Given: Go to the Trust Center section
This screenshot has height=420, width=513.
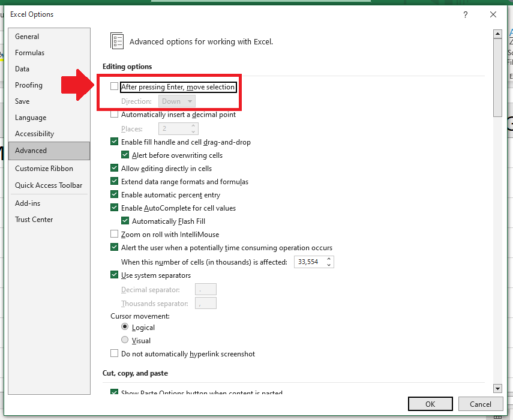Looking at the screenshot, I should 34,219.
